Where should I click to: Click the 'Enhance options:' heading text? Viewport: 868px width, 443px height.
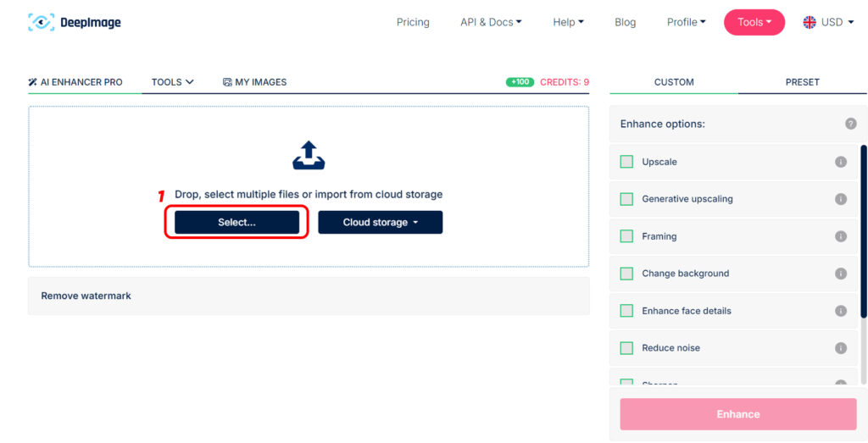(663, 124)
